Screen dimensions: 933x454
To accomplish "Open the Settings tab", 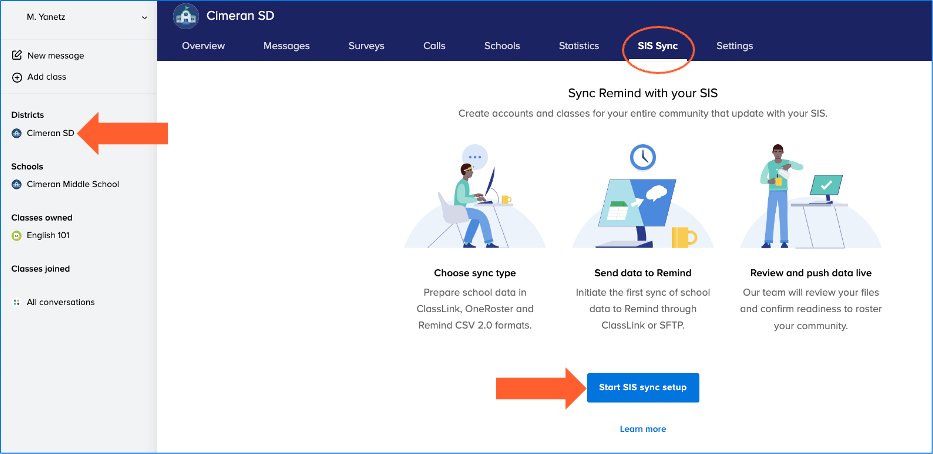I will pyautogui.click(x=735, y=46).
